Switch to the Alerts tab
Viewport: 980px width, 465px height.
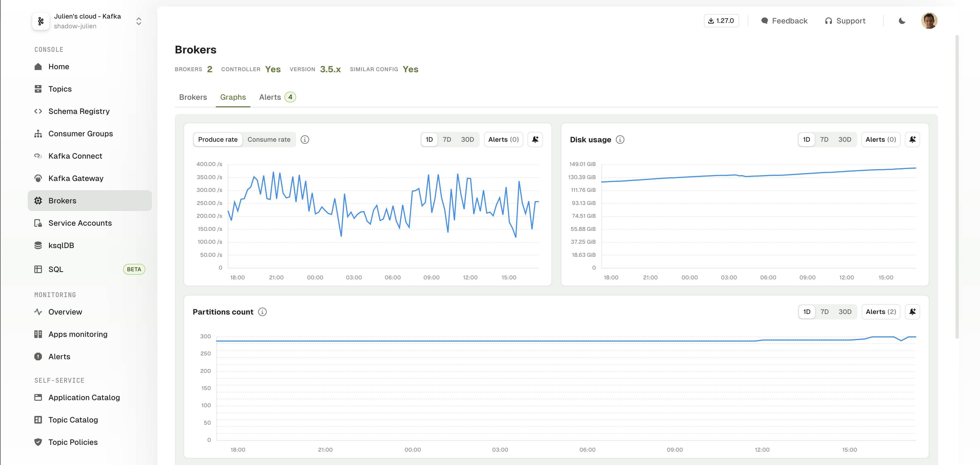tap(277, 97)
